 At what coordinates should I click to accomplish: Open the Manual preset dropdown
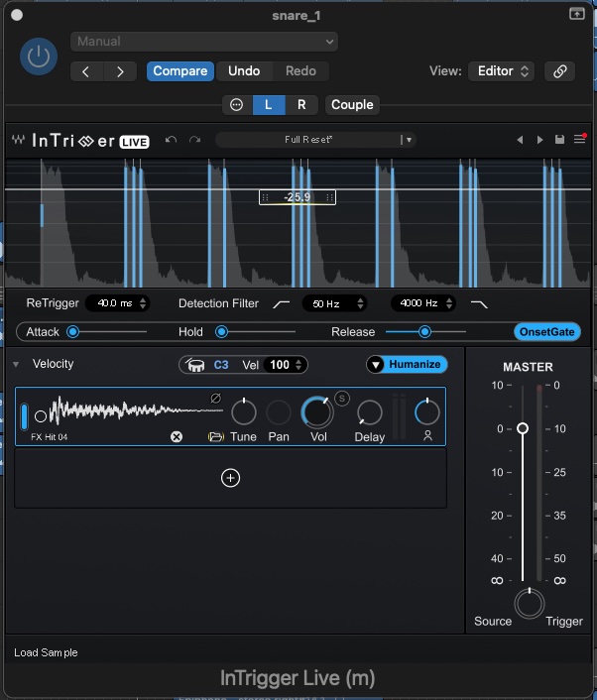pos(204,42)
